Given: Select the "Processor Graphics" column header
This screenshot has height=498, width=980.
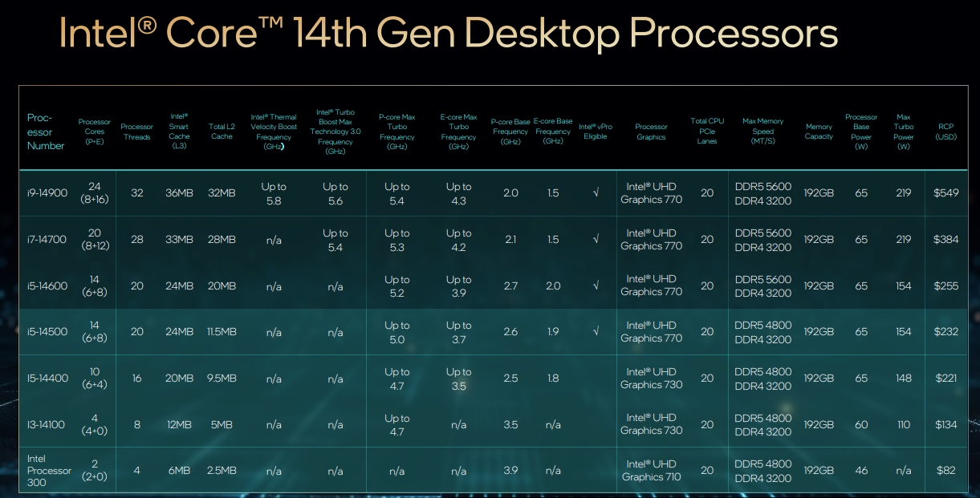Looking at the screenshot, I should [651, 132].
